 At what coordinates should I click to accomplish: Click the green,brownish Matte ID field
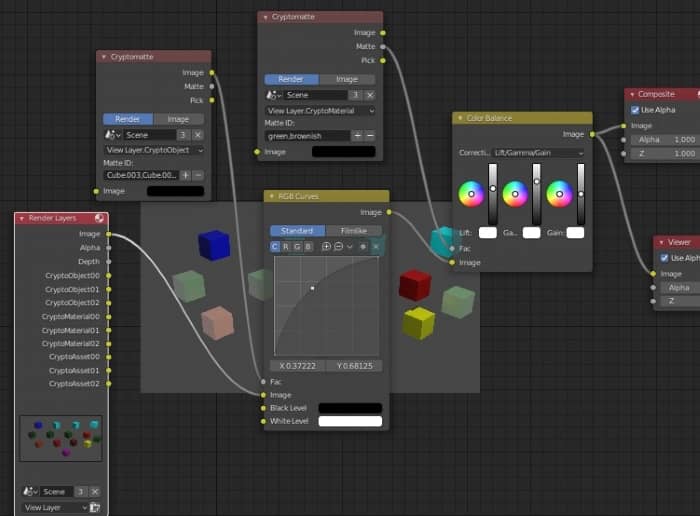point(307,135)
